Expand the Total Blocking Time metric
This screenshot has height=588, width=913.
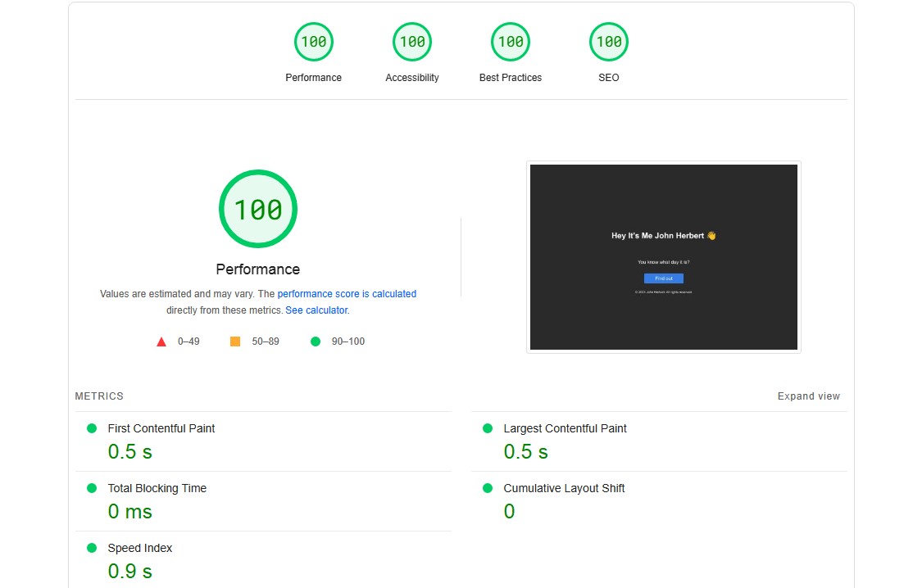click(263, 501)
